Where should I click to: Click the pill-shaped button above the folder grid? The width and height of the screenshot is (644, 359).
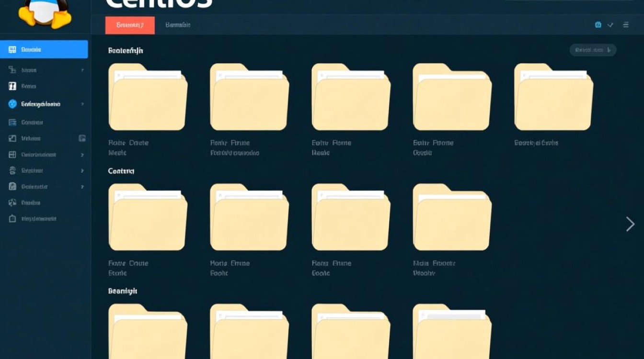tap(593, 50)
